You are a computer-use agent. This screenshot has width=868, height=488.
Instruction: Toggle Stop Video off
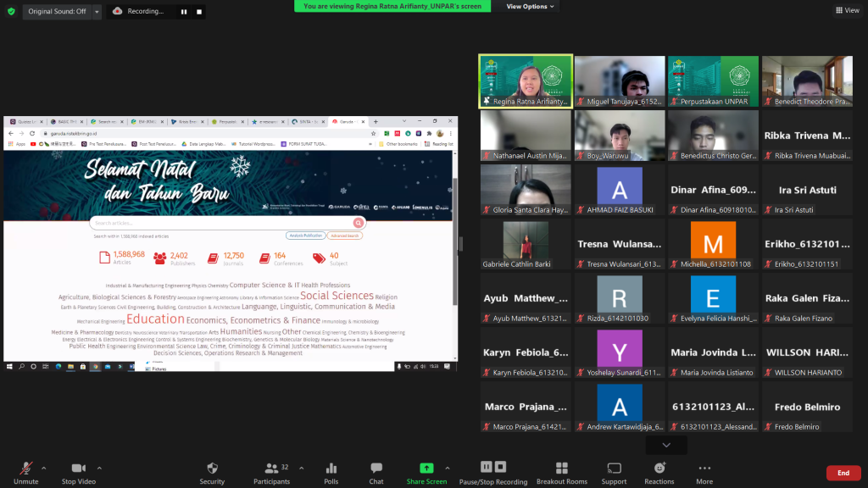(79, 472)
